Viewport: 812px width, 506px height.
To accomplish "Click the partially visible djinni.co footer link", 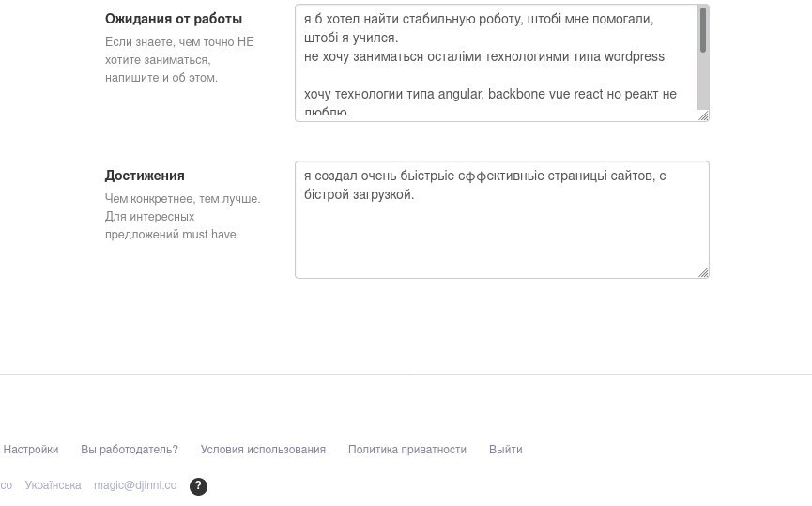I will (x=6, y=485).
